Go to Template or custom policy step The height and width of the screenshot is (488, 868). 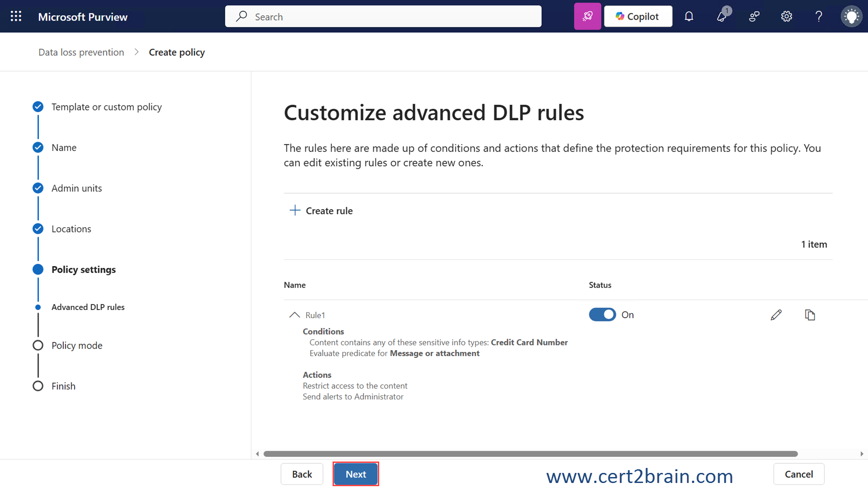tap(106, 107)
